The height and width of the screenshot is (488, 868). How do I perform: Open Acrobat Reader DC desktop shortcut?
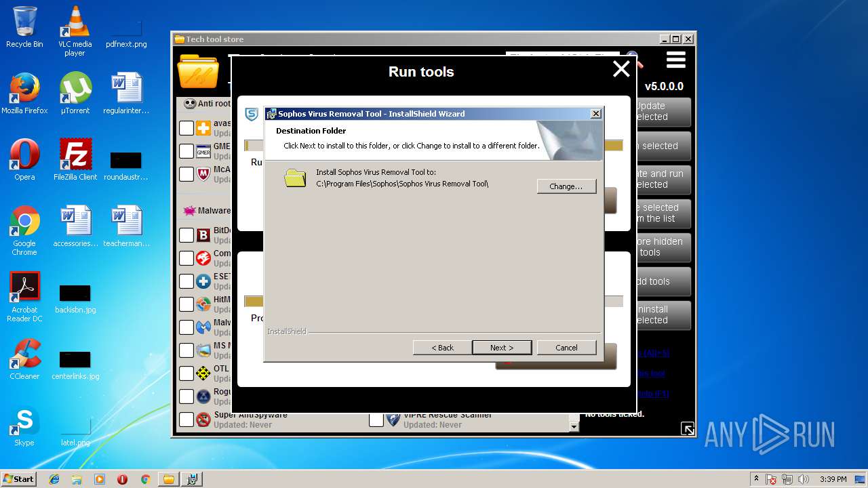pyautogui.click(x=24, y=297)
